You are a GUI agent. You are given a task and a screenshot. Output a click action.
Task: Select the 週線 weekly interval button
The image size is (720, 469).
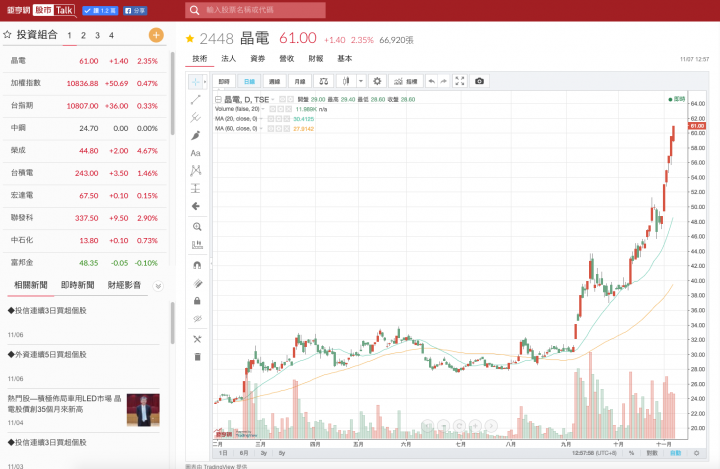[x=275, y=81]
